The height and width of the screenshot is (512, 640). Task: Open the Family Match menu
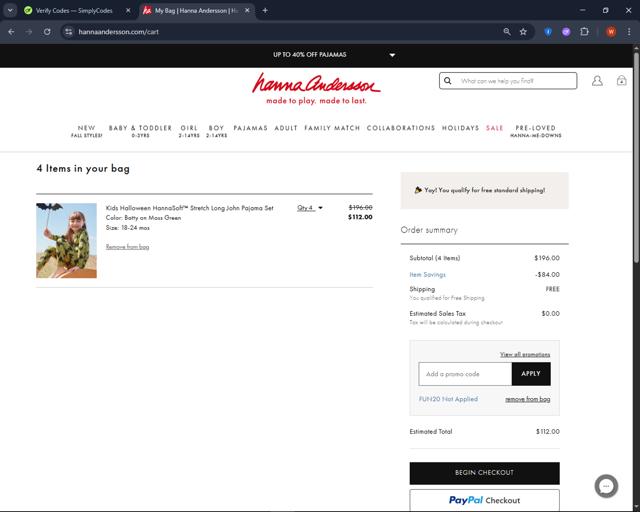[x=332, y=128]
